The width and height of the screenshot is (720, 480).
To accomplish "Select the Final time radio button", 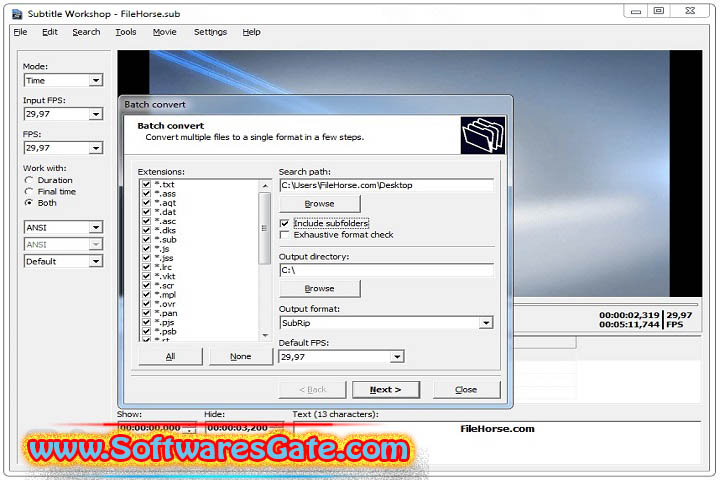I will (29, 192).
